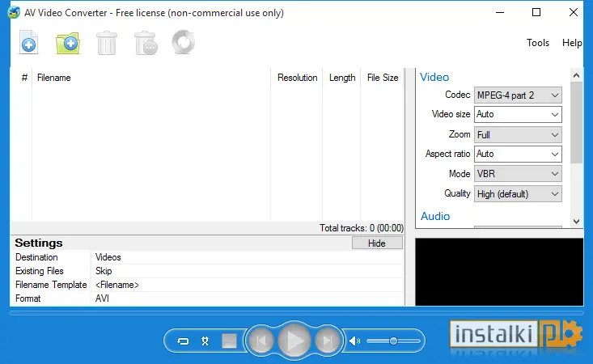Click the playback seek bar
Image resolution: width=593 pixels, height=364 pixels.
(296, 313)
